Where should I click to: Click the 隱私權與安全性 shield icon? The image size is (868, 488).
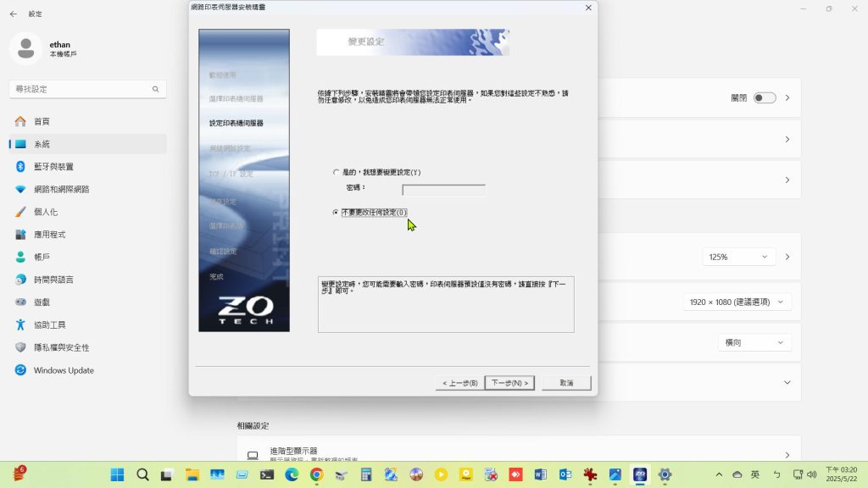point(20,347)
